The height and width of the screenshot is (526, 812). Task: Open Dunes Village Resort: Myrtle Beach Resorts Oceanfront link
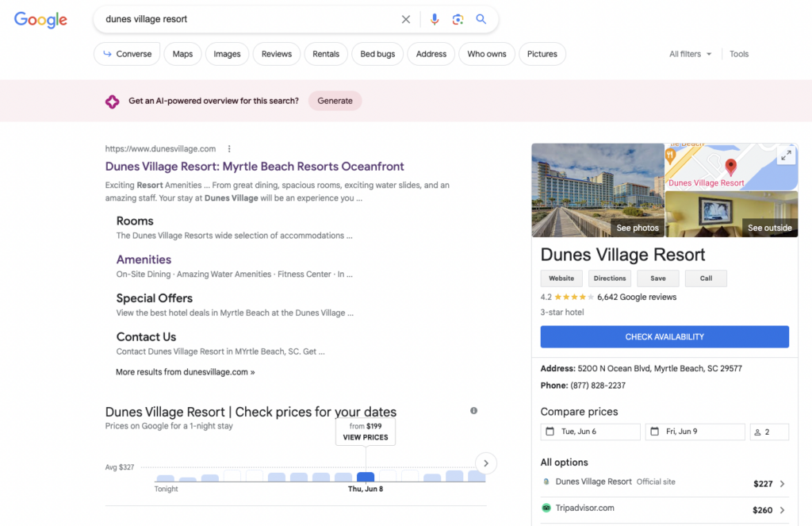pyautogui.click(x=255, y=167)
